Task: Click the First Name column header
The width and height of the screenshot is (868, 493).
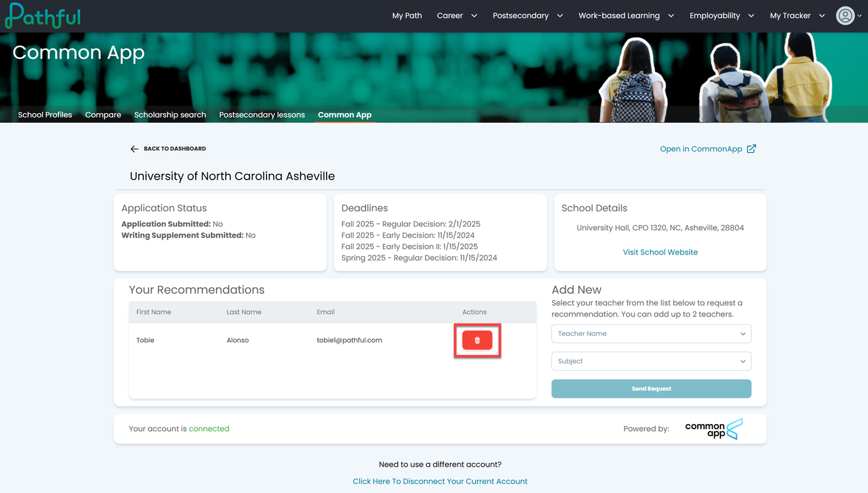Action: coord(154,312)
